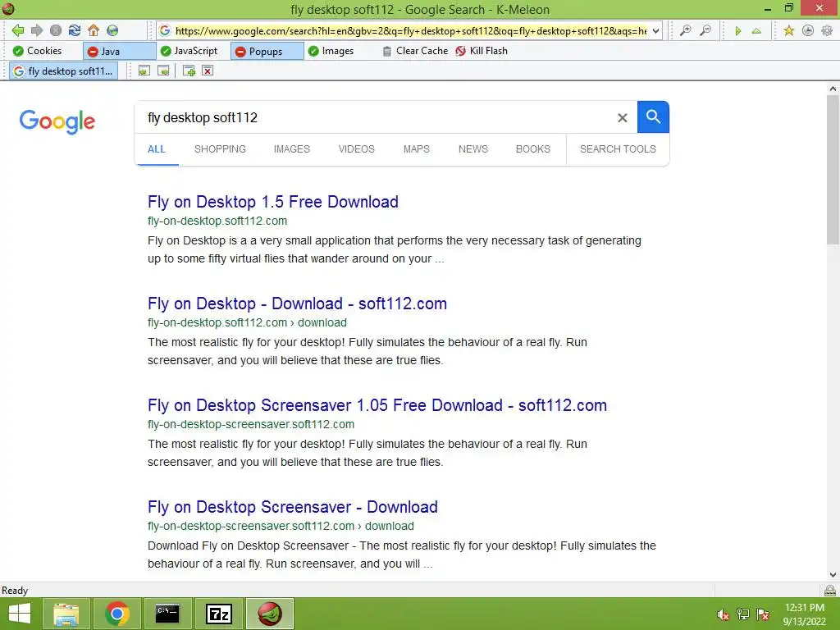Viewport: 840px width, 630px height.
Task: Click the Clear Cache trash can button
Action: click(x=415, y=51)
